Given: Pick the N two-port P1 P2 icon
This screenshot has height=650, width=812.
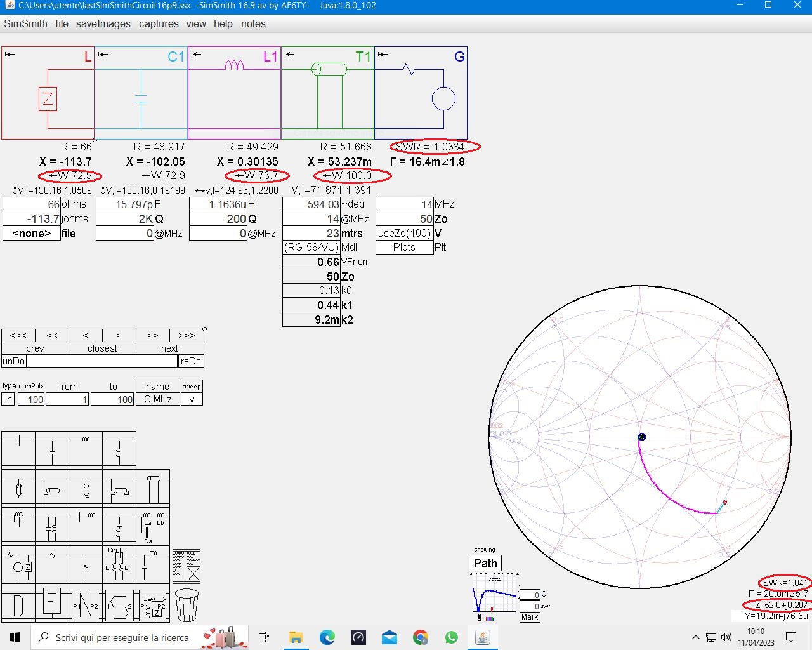Looking at the screenshot, I should point(86,604).
